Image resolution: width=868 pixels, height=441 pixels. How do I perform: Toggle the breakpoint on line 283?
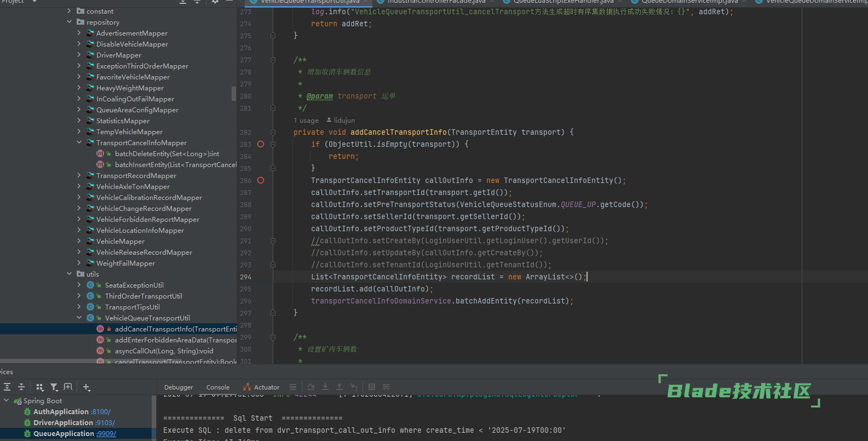pos(261,144)
